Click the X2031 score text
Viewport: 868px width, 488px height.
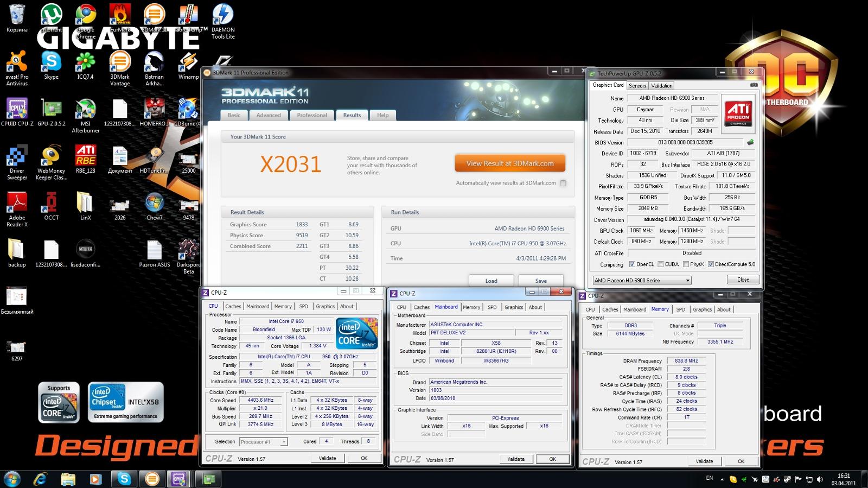pyautogui.click(x=291, y=164)
